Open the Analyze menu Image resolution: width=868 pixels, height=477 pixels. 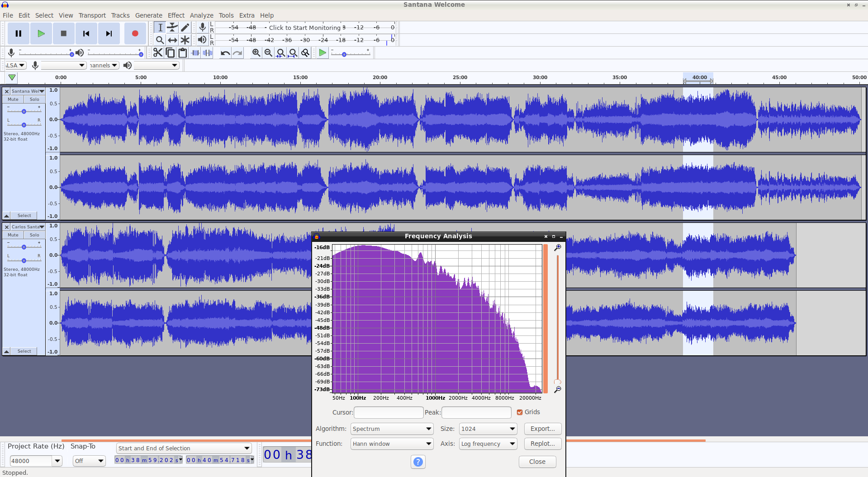[201, 15]
